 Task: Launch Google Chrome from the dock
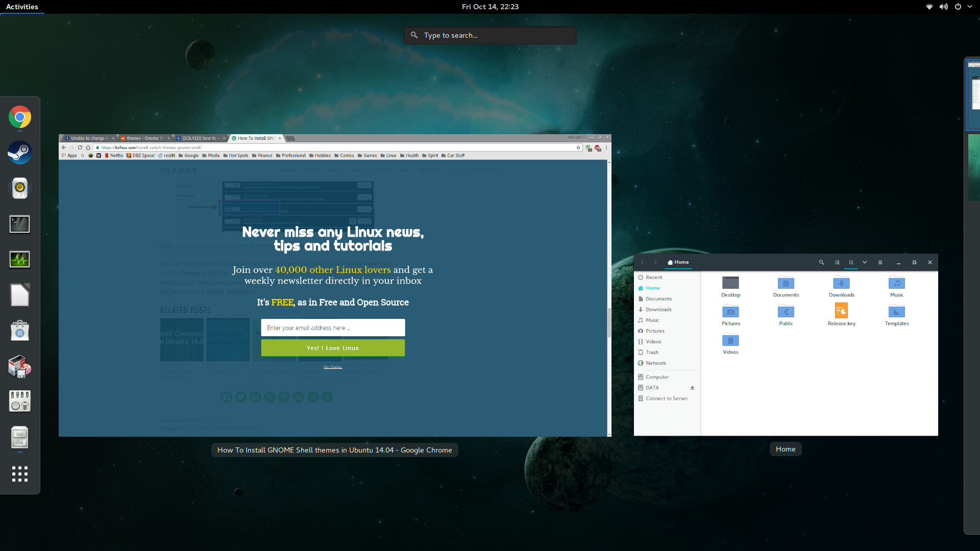[20, 117]
